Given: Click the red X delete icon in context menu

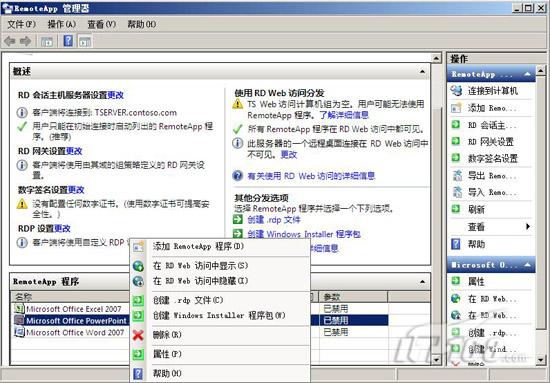Looking at the screenshot, I should click(x=138, y=335).
